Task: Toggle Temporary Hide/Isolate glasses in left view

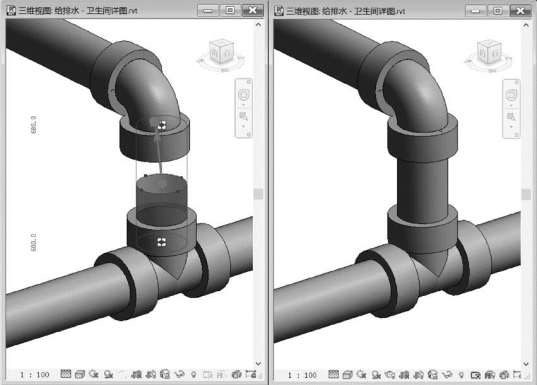Action: [179, 375]
